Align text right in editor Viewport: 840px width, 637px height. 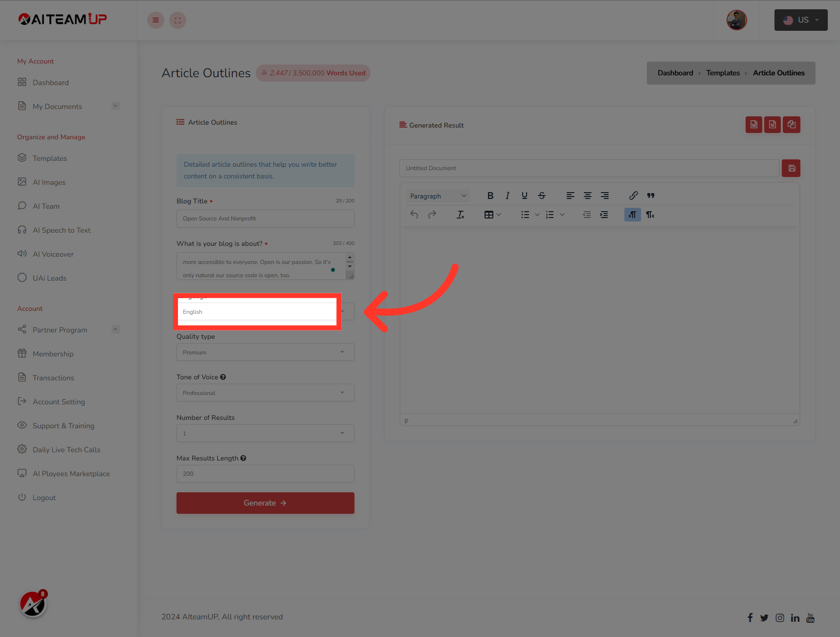(605, 196)
